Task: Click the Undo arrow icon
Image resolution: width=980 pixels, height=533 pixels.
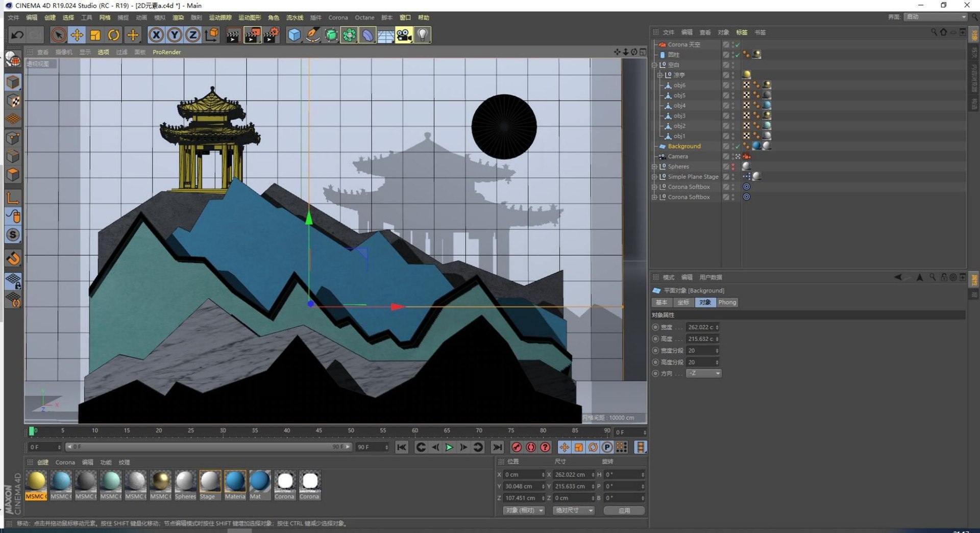Action: (17, 35)
